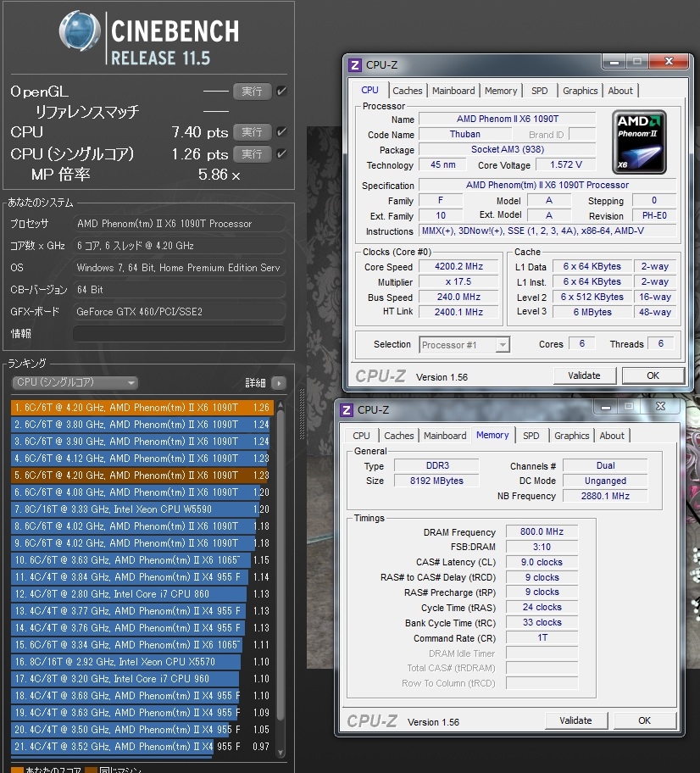The width and height of the screenshot is (700, 773).
Task: Select Graphics tab in lower CPU-Z window
Action: (572, 436)
